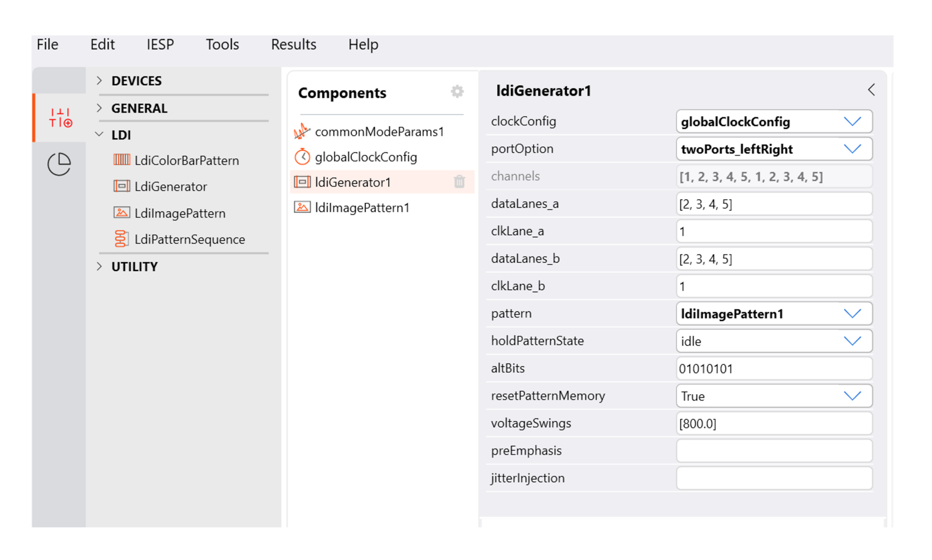Viewport: 932px width, 560px height.
Task: Click the Components settings gear icon
Action: click(x=457, y=91)
